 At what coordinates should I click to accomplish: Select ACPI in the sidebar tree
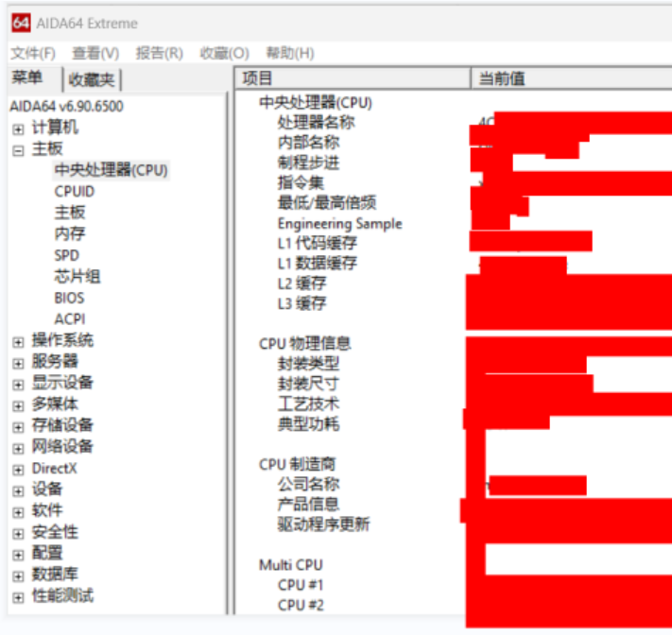[70, 319]
